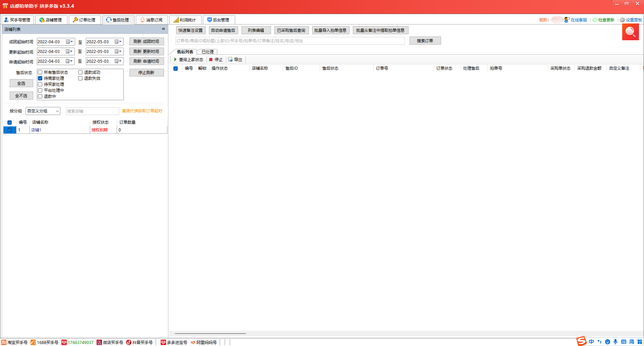Screen dimensions: 644x346
Task: Click the 搜索店铺 search field
Action: click(92, 111)
